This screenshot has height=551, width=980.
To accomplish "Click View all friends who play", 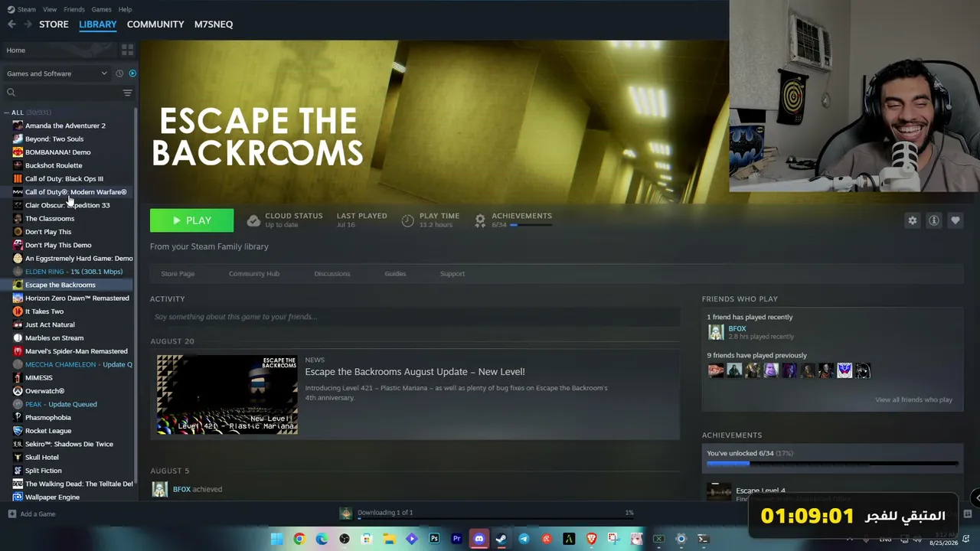I will pyautogui.click(x=914, y=399).
